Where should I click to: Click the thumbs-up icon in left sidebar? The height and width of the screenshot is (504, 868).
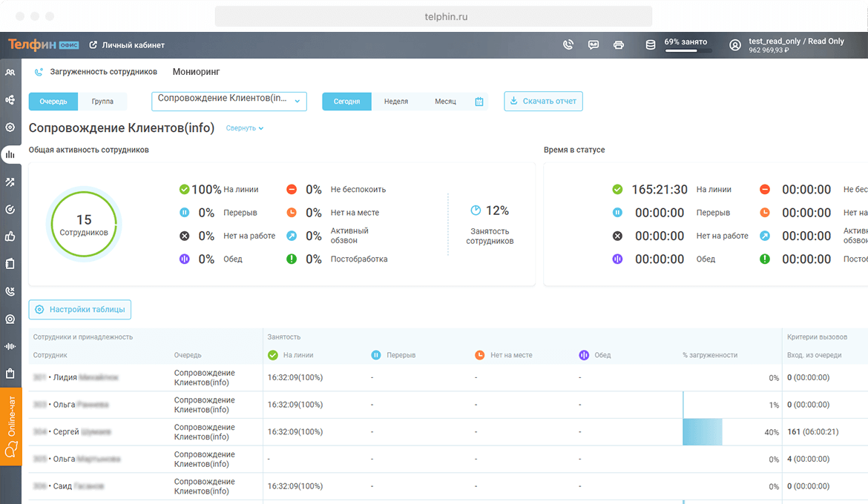[x=10, y=236]
